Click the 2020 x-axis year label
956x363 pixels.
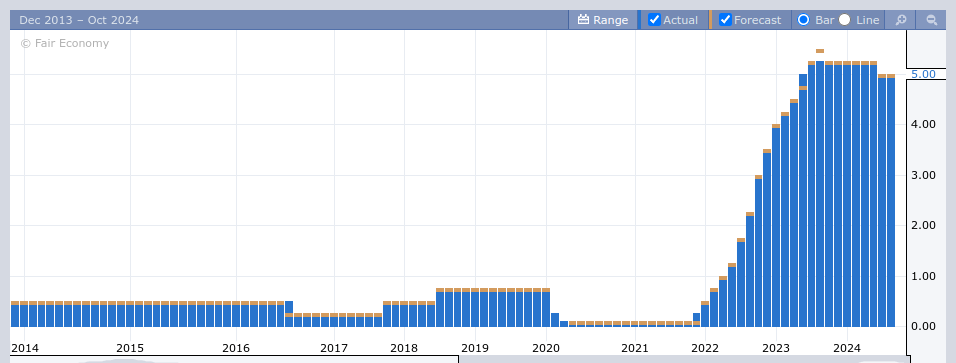pos(546,348)
